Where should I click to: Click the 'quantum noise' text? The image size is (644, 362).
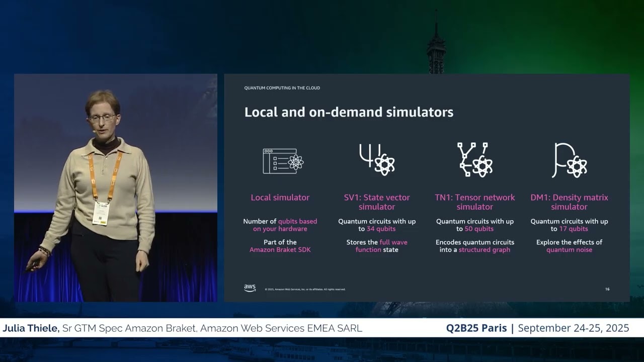[570, 250]
